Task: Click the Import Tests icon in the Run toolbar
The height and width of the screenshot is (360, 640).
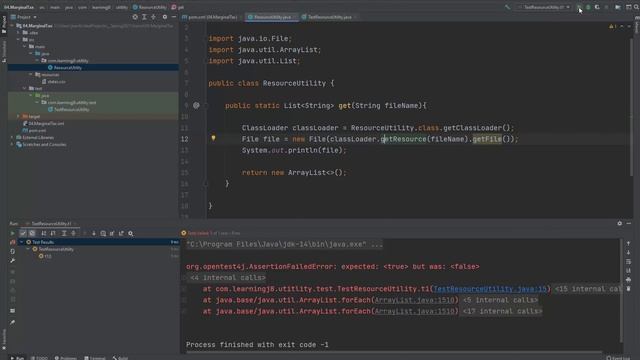Action: [x=112, y=233]
